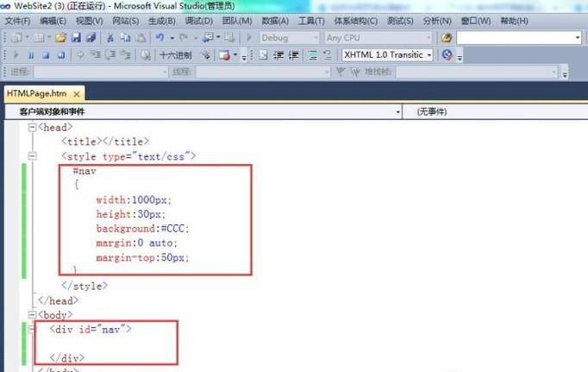The image size is (588, 372).
Task: Click the Cut scissors icon
Action: (x=110, y=38)
